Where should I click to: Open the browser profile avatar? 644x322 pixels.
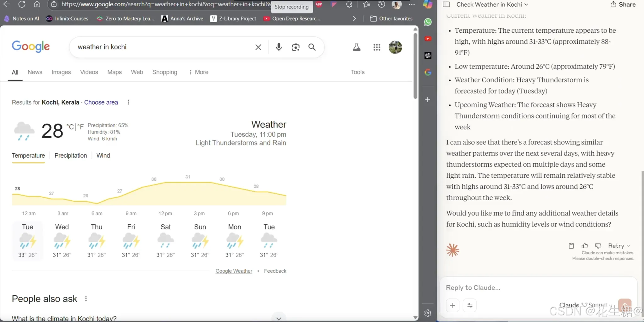[x=397, y=4]
